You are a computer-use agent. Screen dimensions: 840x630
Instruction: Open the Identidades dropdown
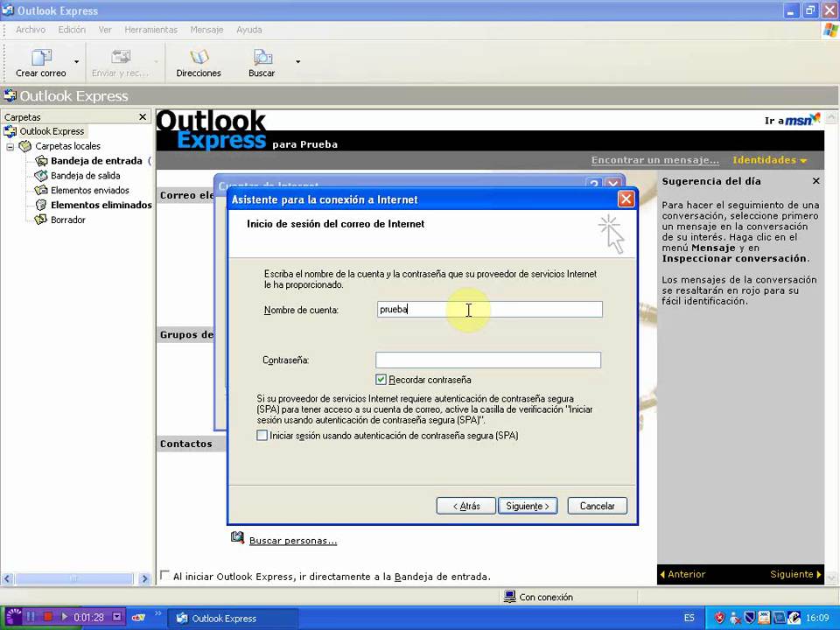[769, 160]
